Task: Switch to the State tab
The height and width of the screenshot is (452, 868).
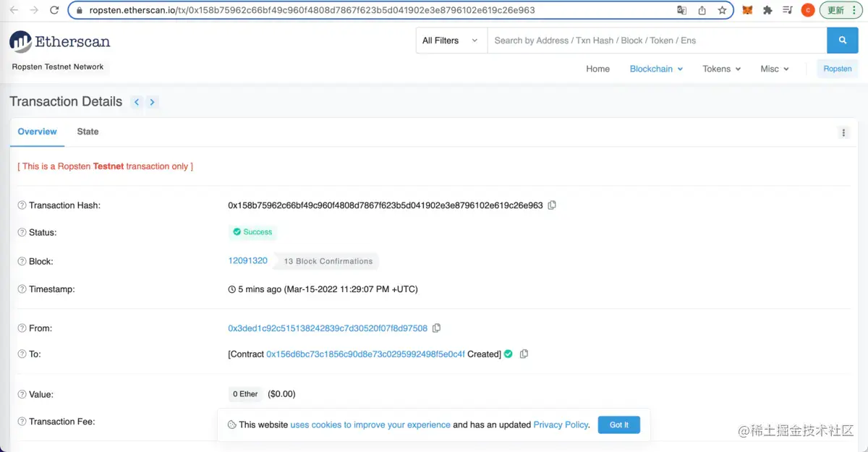Action: 88,132
